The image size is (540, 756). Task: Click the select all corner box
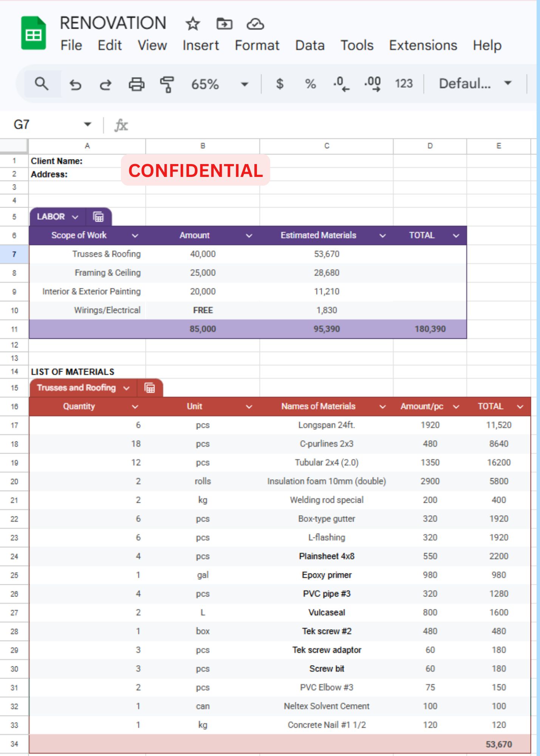14,146
